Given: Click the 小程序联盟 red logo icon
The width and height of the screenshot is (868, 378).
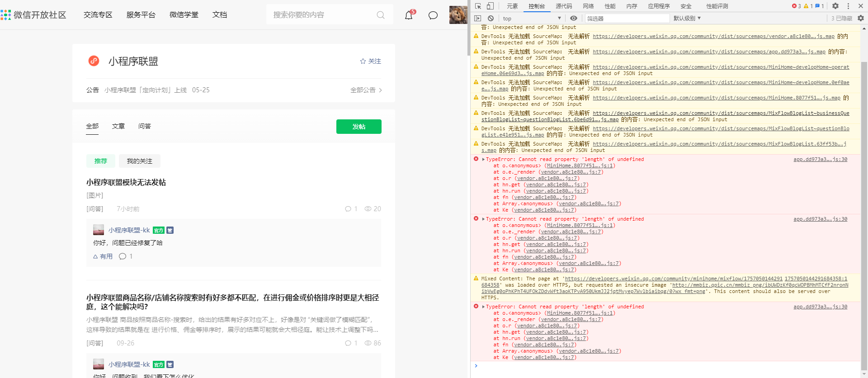Looking at the screenshot, I should [x=94, y=61].
